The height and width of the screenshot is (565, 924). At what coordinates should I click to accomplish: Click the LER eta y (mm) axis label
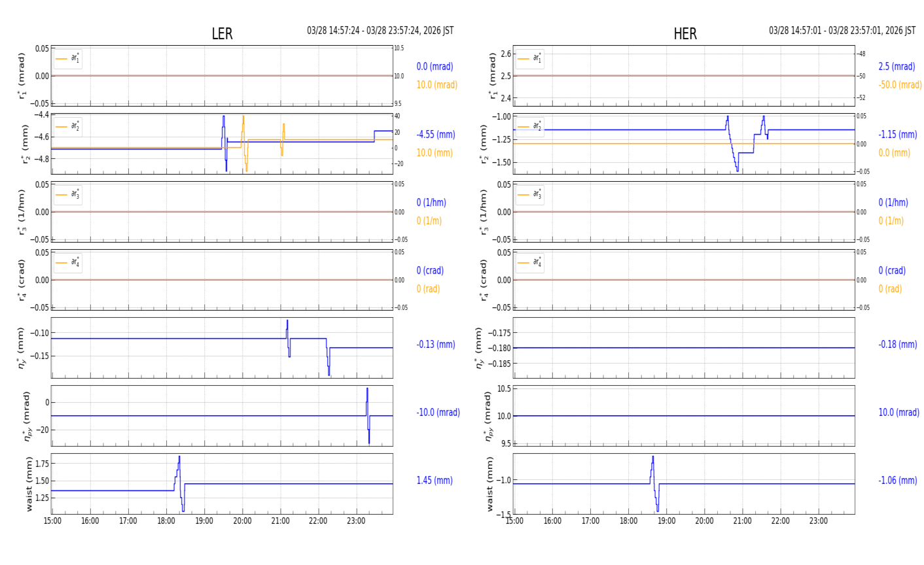pos(22,348)
